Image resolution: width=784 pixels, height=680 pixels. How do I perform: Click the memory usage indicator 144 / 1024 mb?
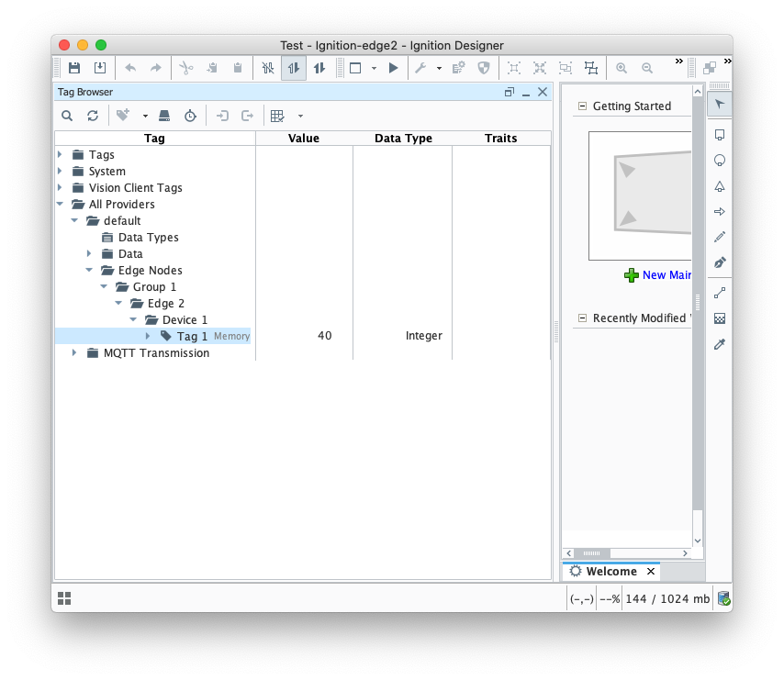[x=667, y=598]
